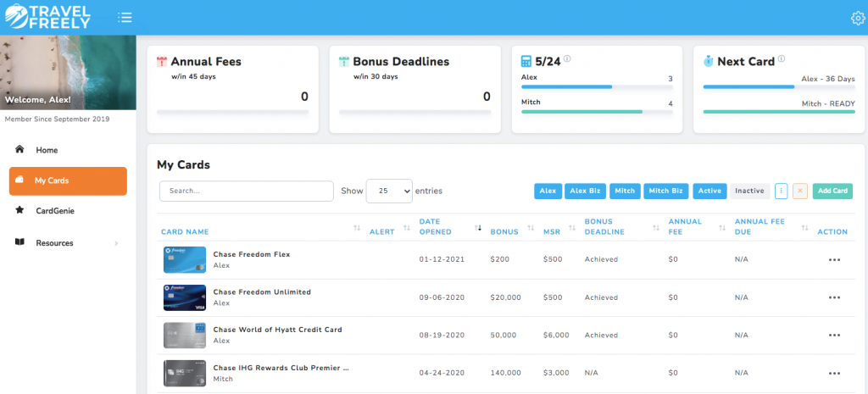Click the Next Card info icon
This screenshot has width=868, height=394.
(x=781, y=59)
